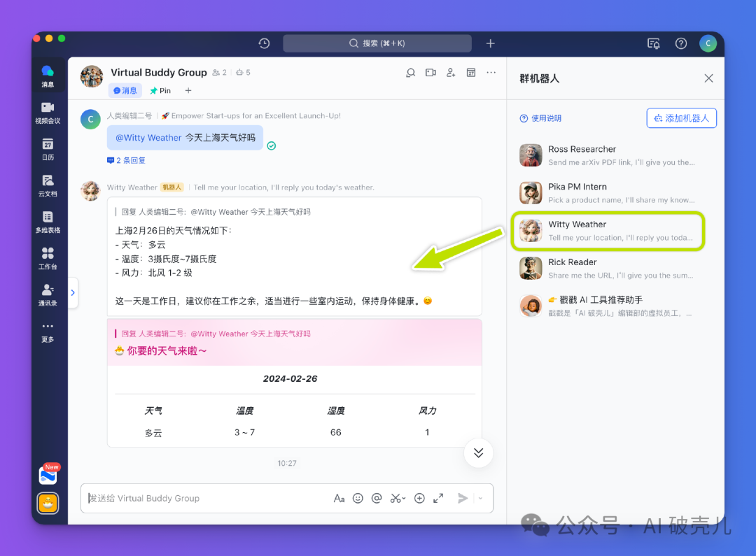Close the 群机器人 panel

coord(708,78)
